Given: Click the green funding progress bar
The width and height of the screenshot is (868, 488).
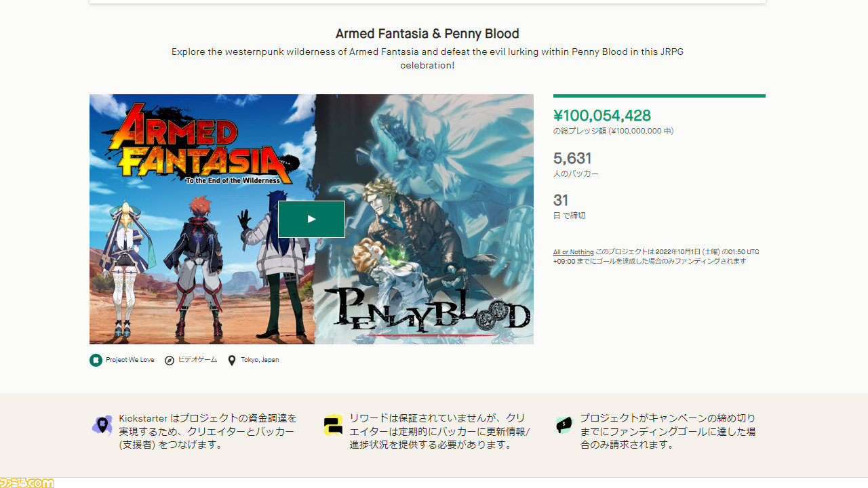Looking at the screenshot, I should click(x=659, y=96).
